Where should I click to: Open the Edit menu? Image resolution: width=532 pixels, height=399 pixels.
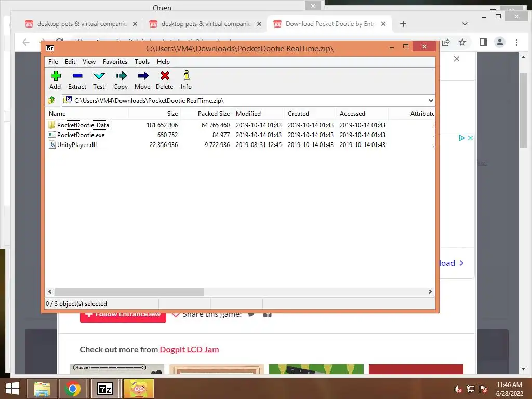(x=70, y=62)
